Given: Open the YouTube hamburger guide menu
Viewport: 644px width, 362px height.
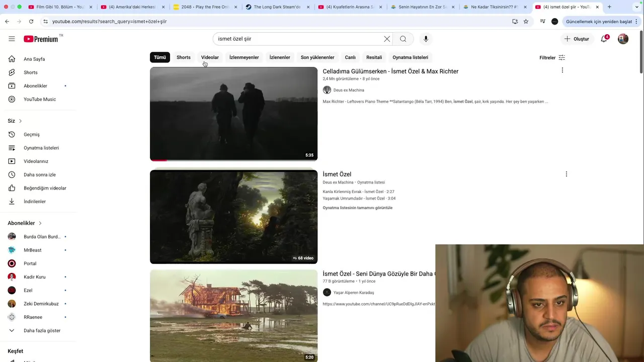Looking at the screenshot, I should coord(12,39).
